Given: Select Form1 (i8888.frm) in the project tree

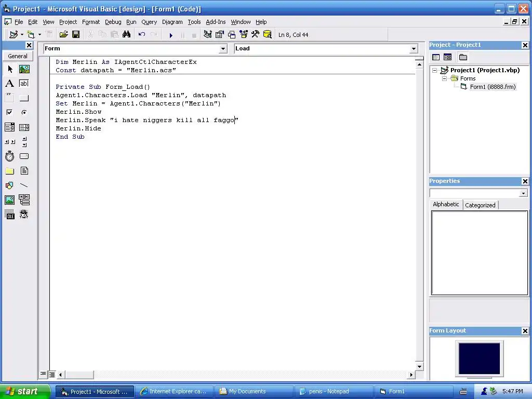Looking at the screenshot, I should tap(493, 87).
